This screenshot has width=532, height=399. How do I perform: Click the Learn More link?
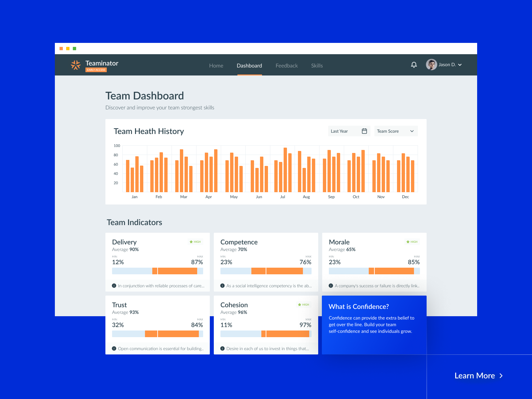[478, 376]
